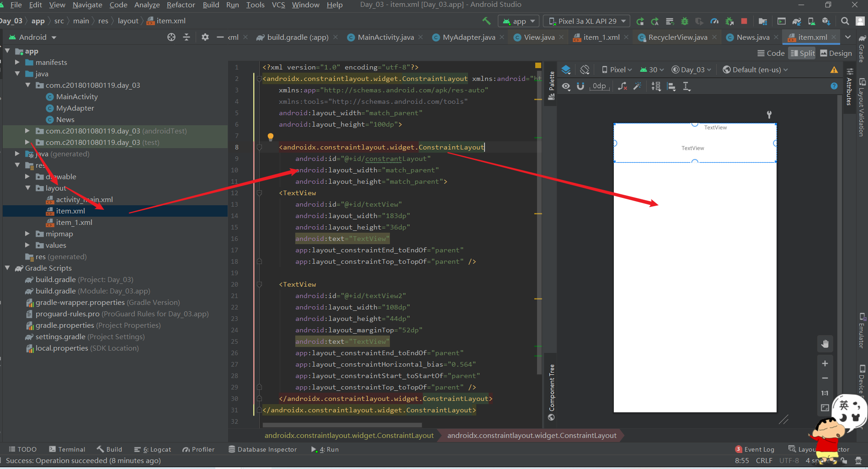Zoom out design preview with minus
Viewport: 868px width, 469px height.
pyautogui.click(x=825, y=378)
